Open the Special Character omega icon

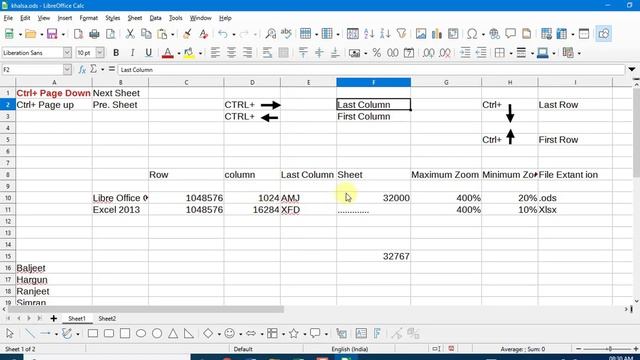tap(472, 34)
